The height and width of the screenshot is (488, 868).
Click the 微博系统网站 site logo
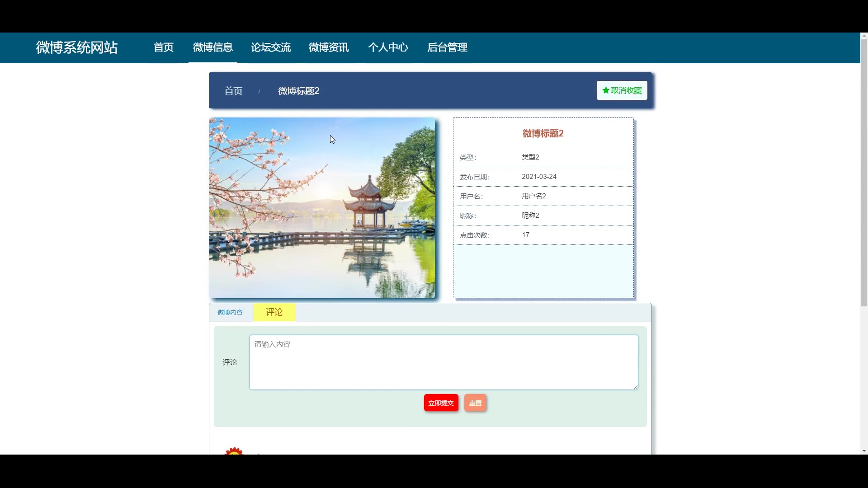(x=77, y=47)
